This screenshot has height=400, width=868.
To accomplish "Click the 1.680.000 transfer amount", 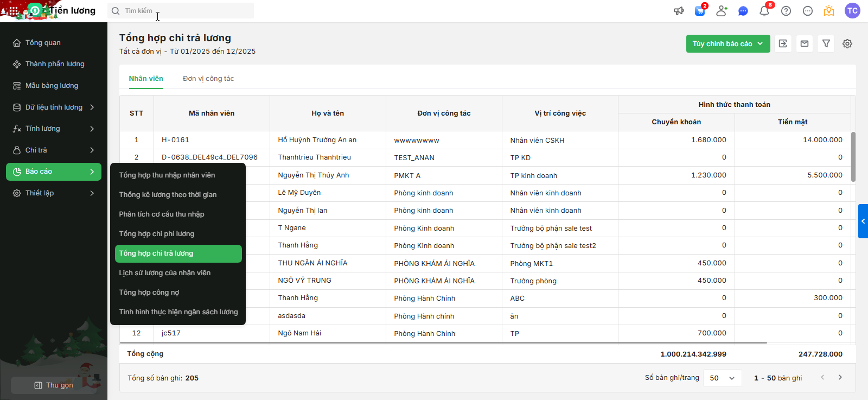I will [x=709, y=140].
